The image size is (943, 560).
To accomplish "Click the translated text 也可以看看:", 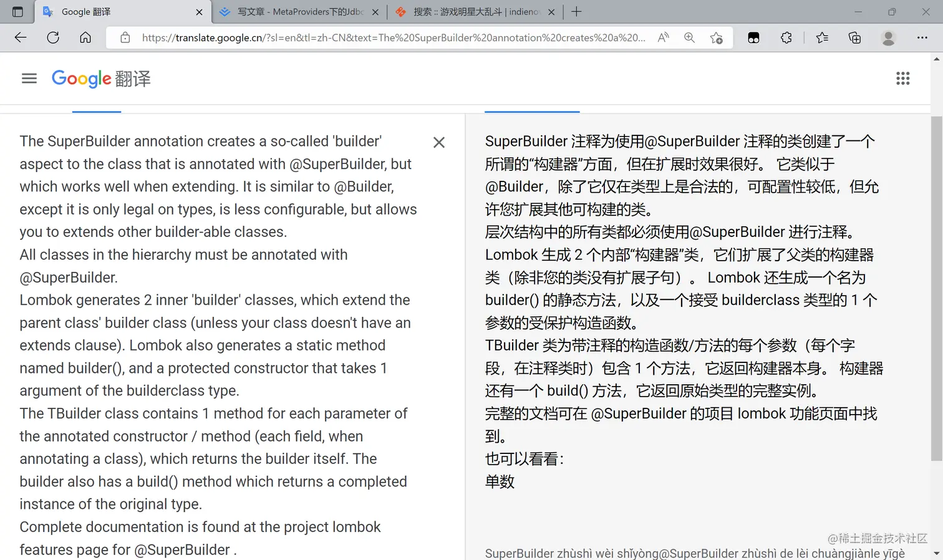I will coord(525,459).
